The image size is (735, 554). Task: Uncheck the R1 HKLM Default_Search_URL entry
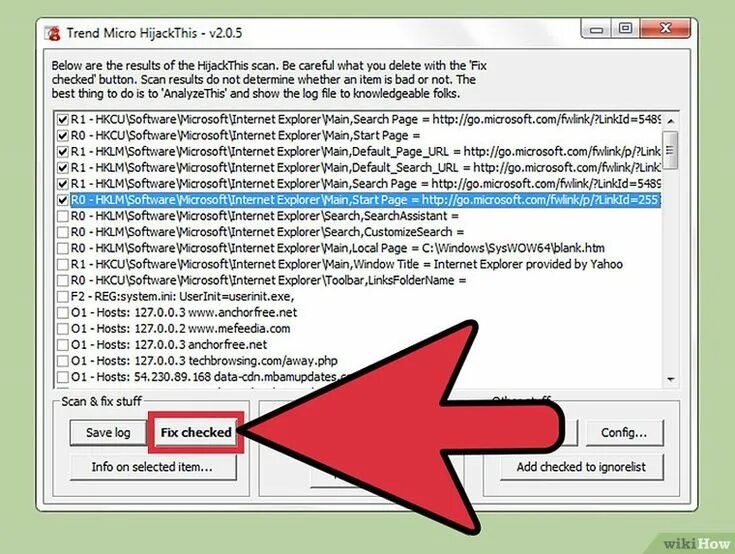tap(62, 168)
